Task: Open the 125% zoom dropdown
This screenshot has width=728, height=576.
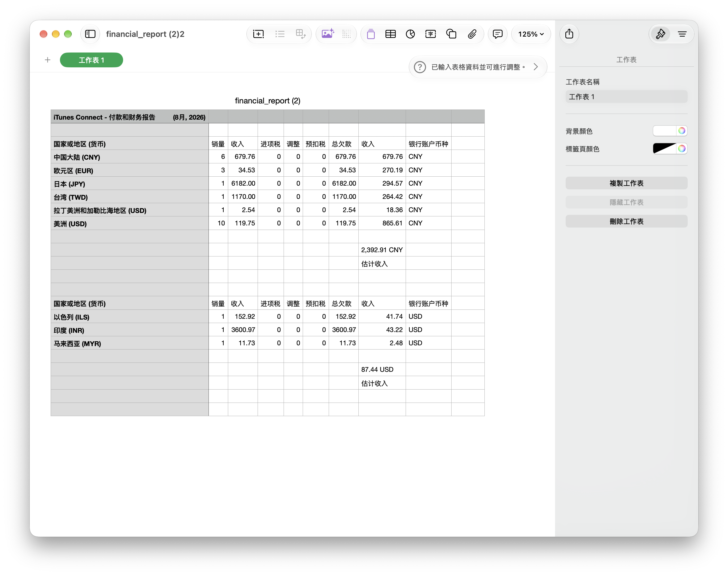Action: [x=531, y=34]
